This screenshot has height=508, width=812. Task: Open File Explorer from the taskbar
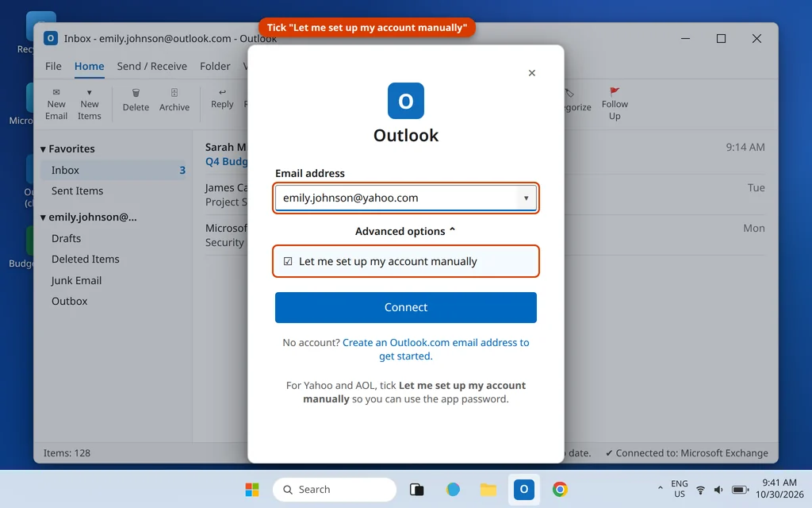coord(488,489)
